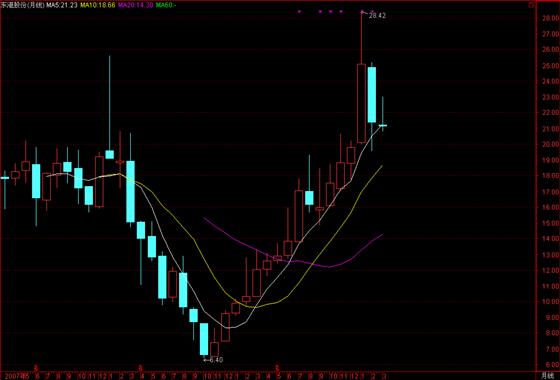Select the MA5 indicator label in header
The image size is (560, 380).
click(x=62, y=5)
